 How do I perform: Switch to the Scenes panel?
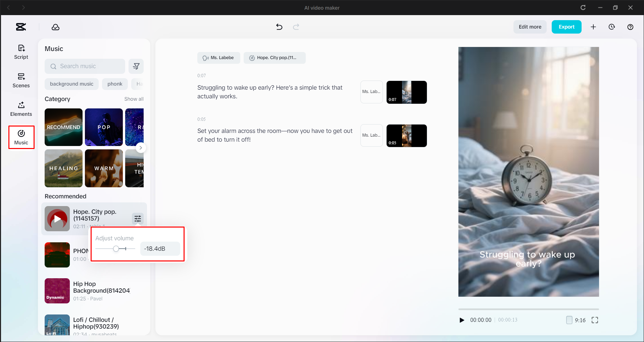pos(21,80)
